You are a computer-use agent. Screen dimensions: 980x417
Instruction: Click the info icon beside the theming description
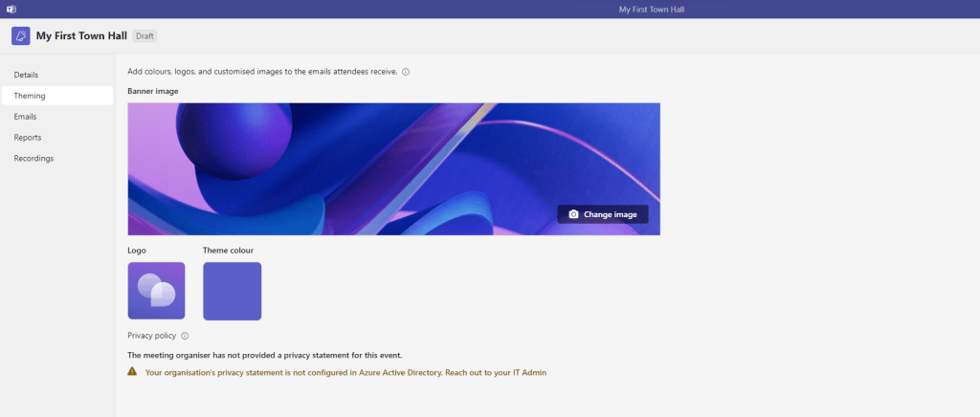[x=406, y=72]
